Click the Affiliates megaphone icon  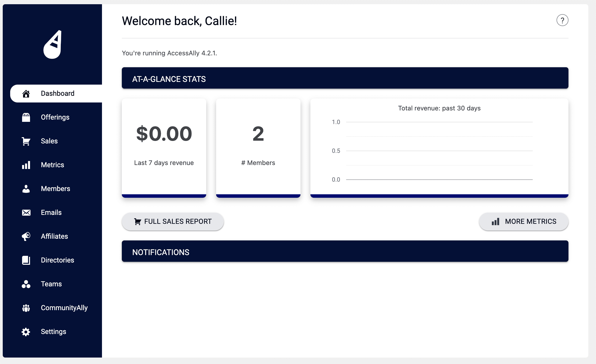26,236
